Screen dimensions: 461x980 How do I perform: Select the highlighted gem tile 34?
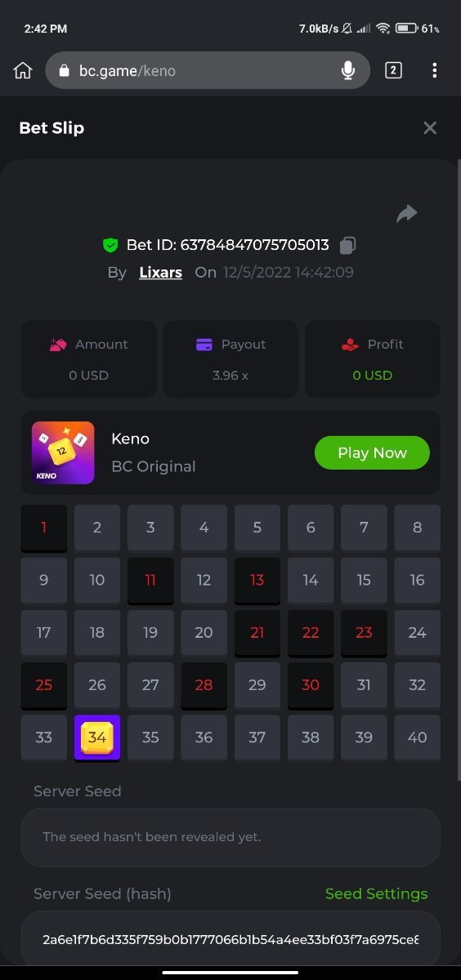point(97,738)
